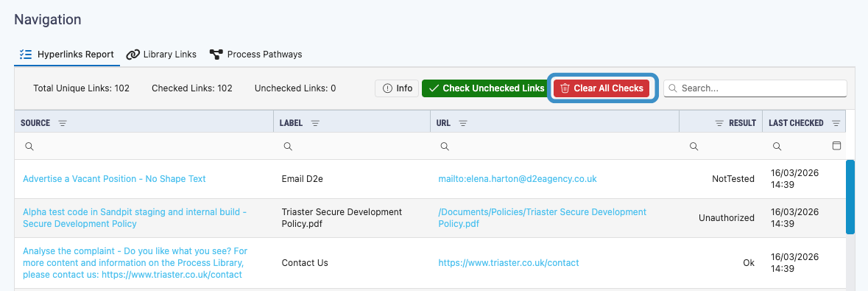Open Analyse the complaint source link
Viewport: 868px width, 291px height.
(x=135, y=263)
